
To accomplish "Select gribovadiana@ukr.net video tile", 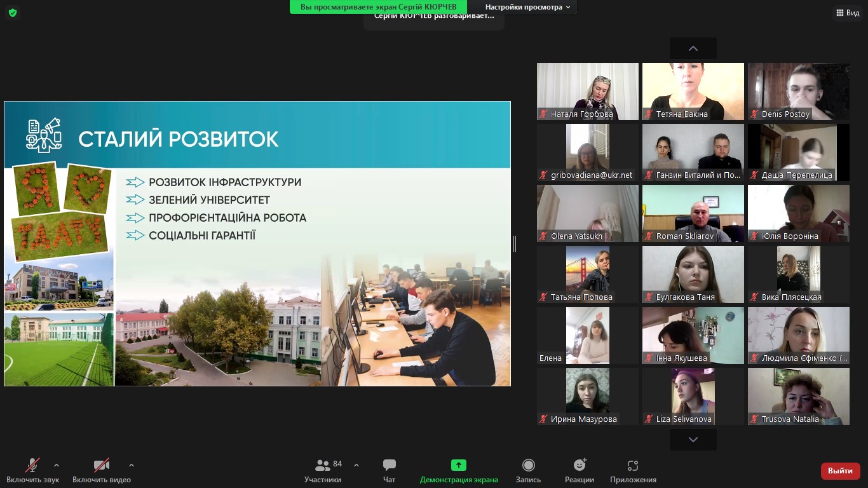I will 588,152.
